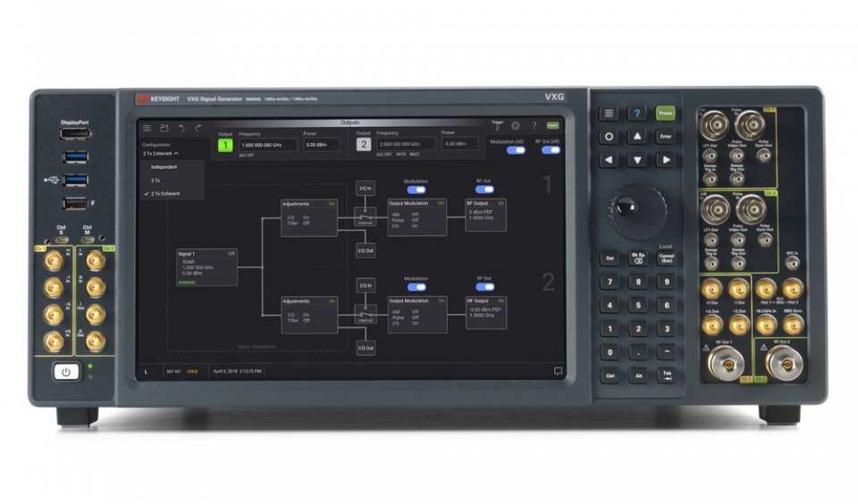Collapse the 2 Tx Coherent configuration dropdown
This screenshot has width=858, height=504.
click(x=164, y=154)
